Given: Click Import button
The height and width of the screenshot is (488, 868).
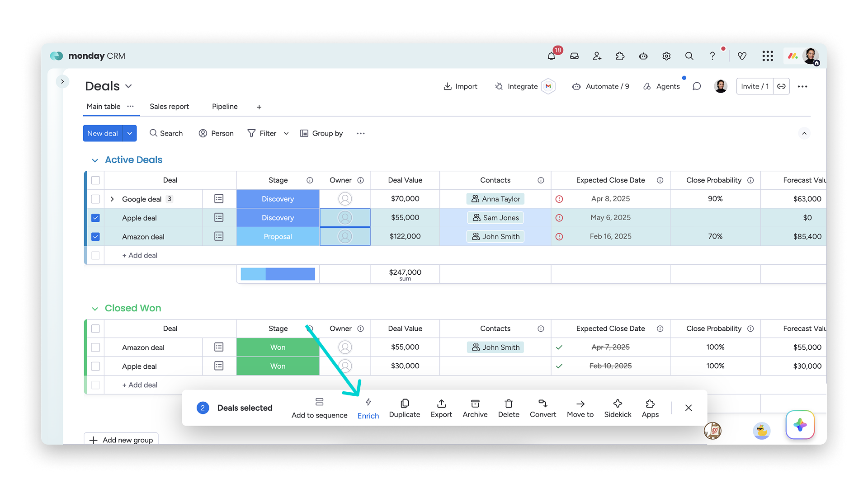Looking at the screenshot, I should point(460,86).
